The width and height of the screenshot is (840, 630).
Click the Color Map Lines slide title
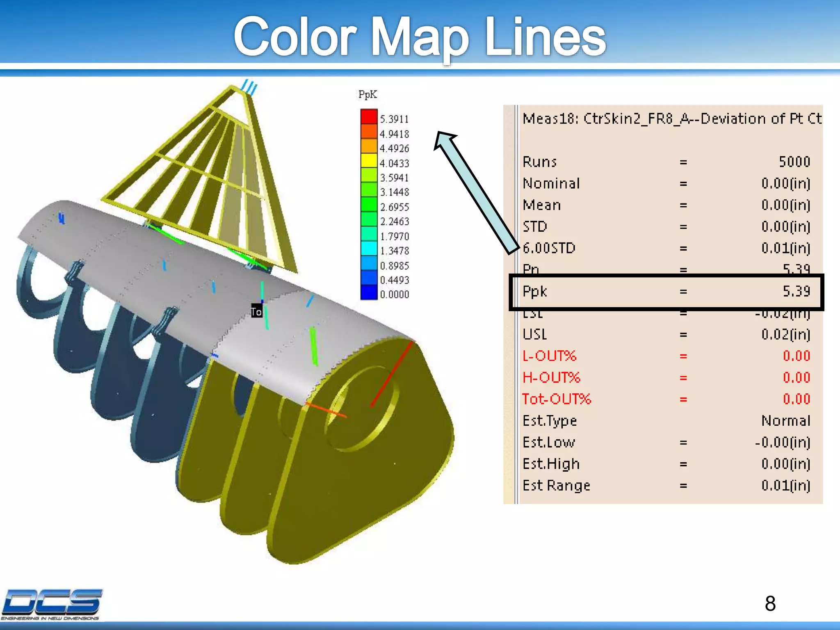(419, 37)
